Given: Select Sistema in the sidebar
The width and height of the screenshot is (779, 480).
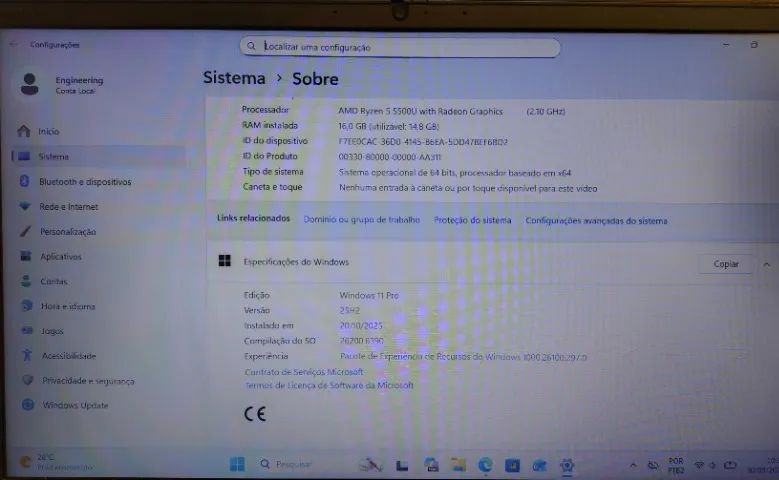Looking at the screenshot, I should (x=99, y=157).
